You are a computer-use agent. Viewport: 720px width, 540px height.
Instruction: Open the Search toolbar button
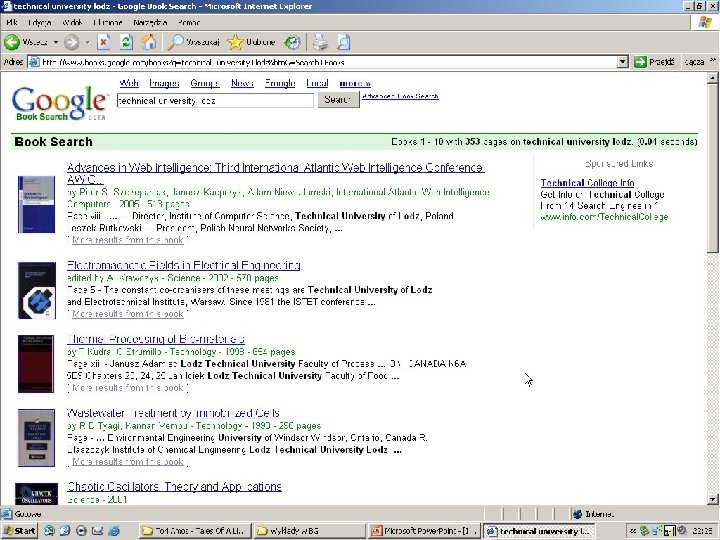[x=193, y=42]
